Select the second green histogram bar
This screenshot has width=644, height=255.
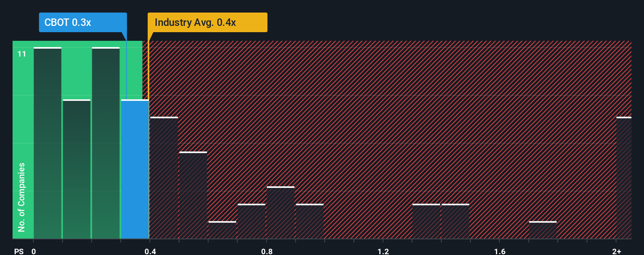click(77, 169)
